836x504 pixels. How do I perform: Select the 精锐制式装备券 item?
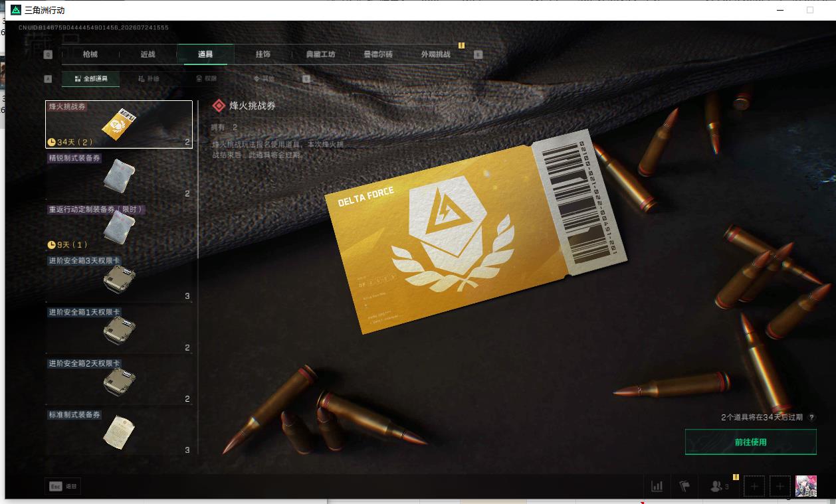point(119,176)
